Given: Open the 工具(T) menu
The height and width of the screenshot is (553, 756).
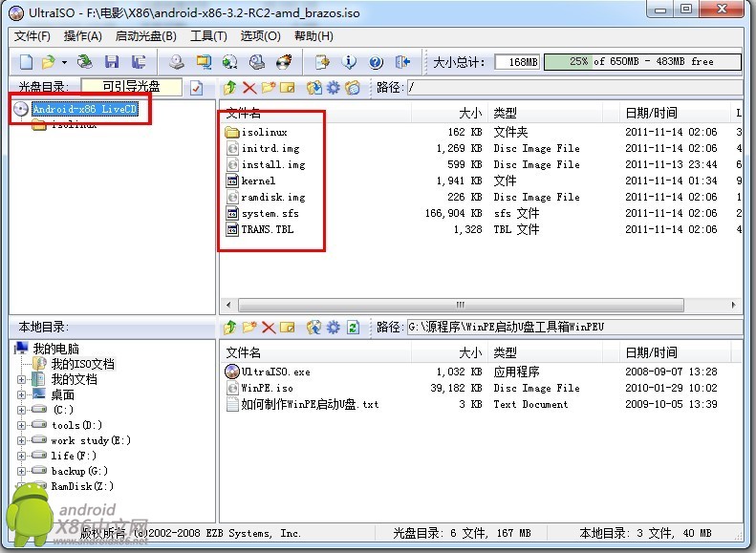Looking at the screenshot, I should [x=208, y=36].
